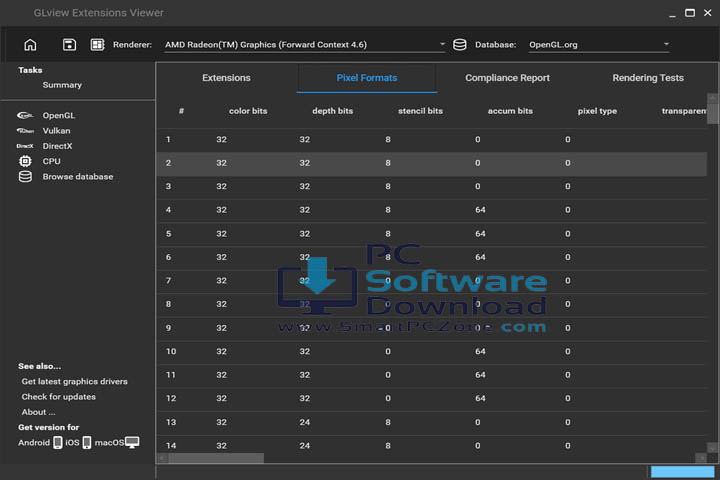The height and width of the screenshot is (480, 720).
Task: Click the table's scroll-down arrow
Action: tap(712, 447)
